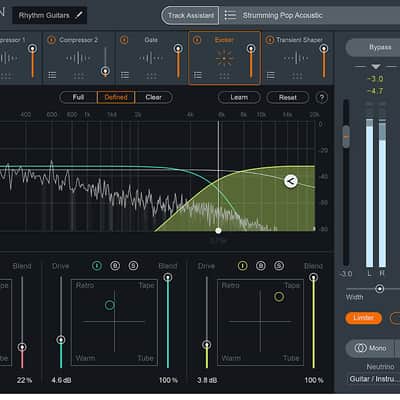Select the Clear exciter mode
This screenshot has width=400, height=400.
tap(154, 97)
